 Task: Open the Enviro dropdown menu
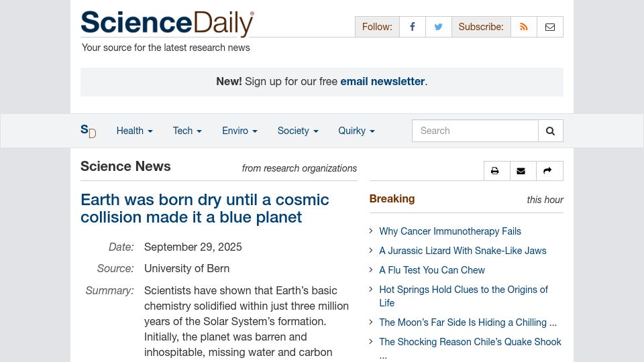239,131
